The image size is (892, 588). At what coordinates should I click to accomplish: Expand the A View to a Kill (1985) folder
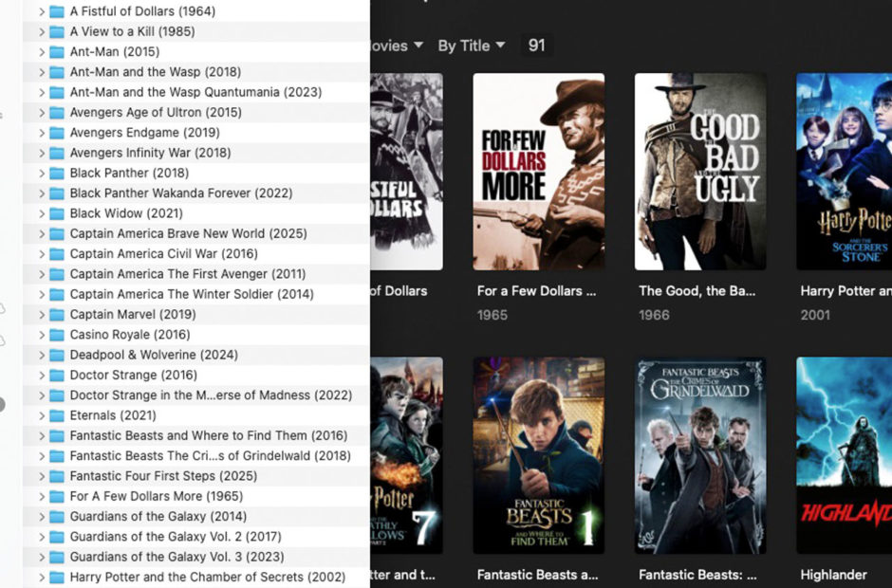(x=42, y=32)
